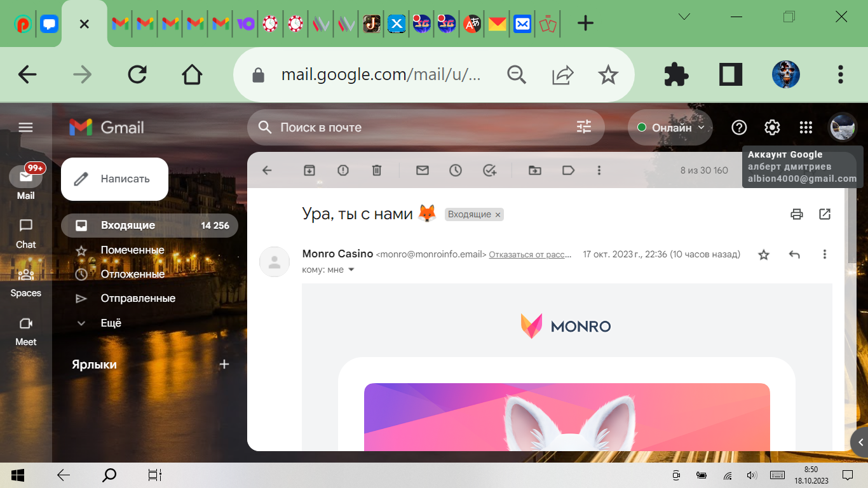The height and width of the screenshot is (488, 868).
Task: Switch to the J icon browser tab
Action: tap(371, 24)
